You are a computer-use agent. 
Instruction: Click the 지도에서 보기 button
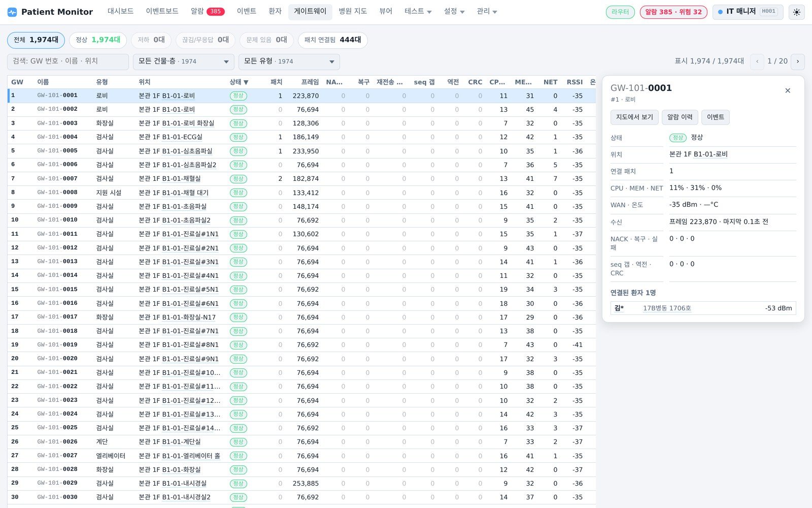(x=634, y=117)
